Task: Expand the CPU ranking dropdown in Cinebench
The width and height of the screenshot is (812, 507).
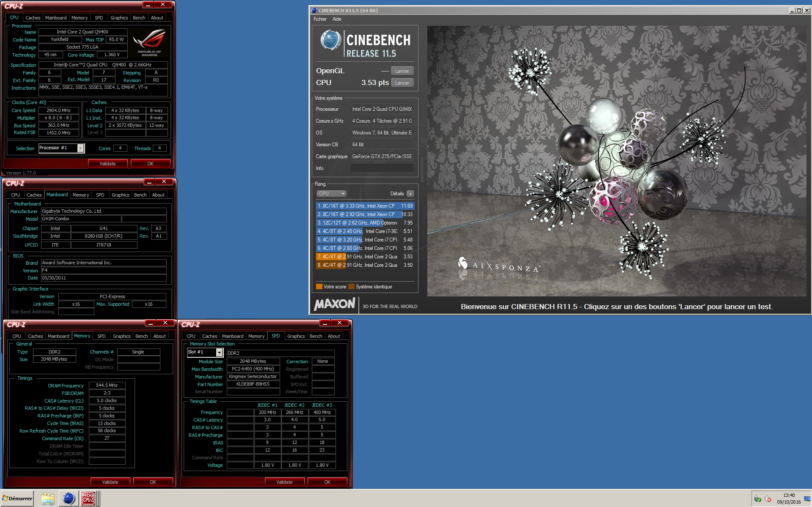Action: point(331,194)
